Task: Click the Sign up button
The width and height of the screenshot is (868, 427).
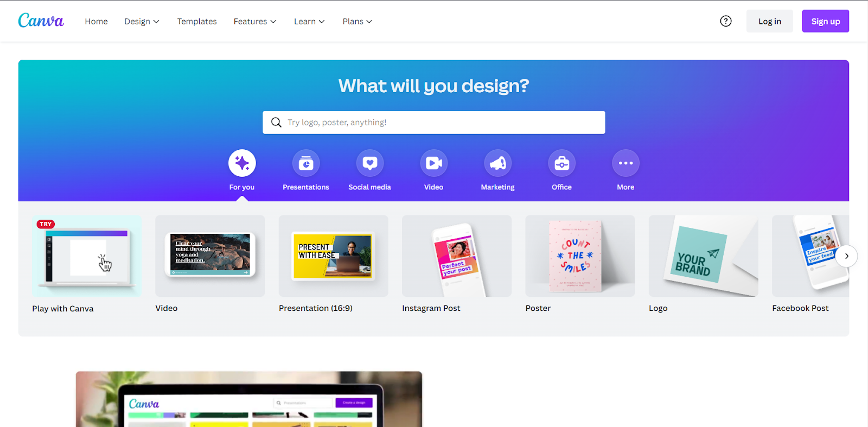Action: (x=826, y=21)
